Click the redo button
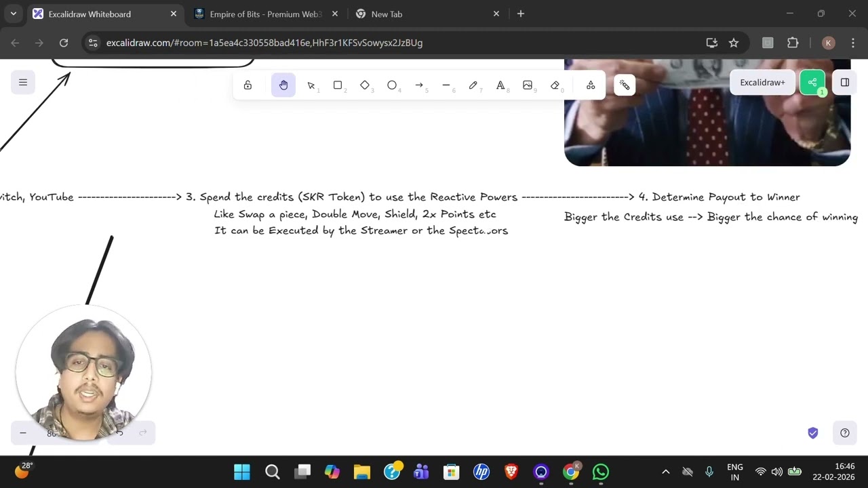Image resolution: width=868 pixels, height=488 pixels. [143, 432]
